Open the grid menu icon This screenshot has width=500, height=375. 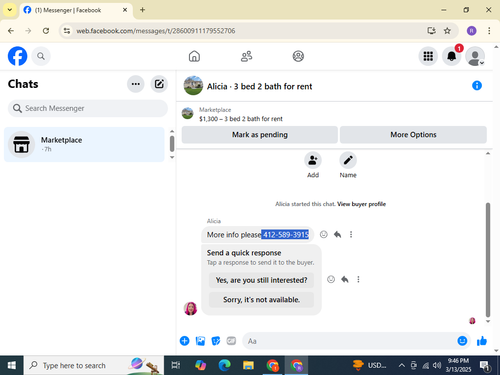428,56
